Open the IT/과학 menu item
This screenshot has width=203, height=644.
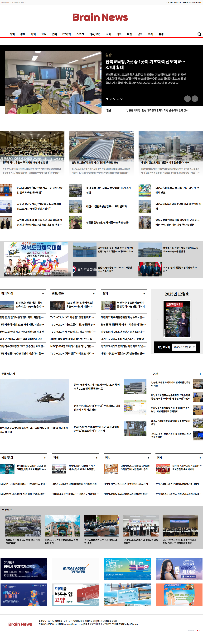pyautogui.click(x=67, y=34)
